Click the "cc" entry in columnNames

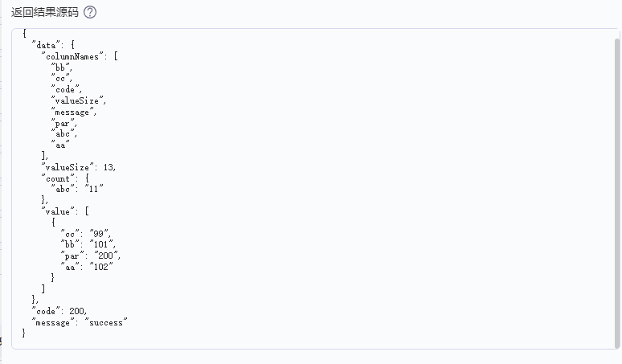point(61,79)
